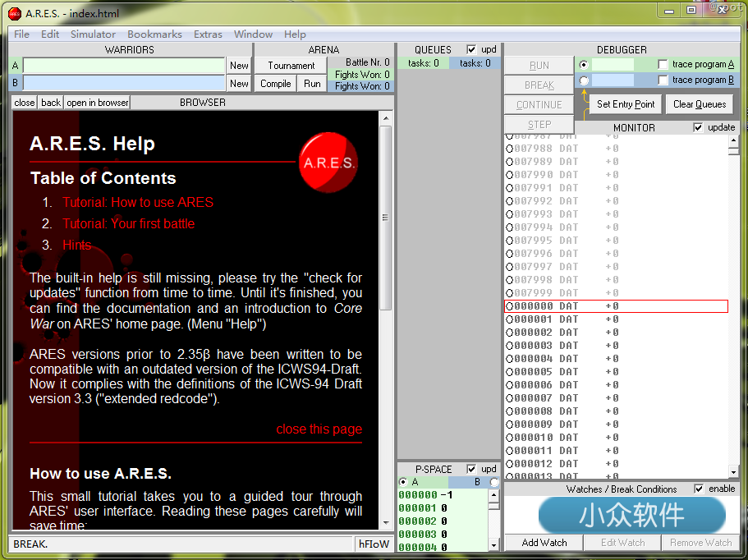Click the close this page link

pyautogui.click(x=319, y=429)
